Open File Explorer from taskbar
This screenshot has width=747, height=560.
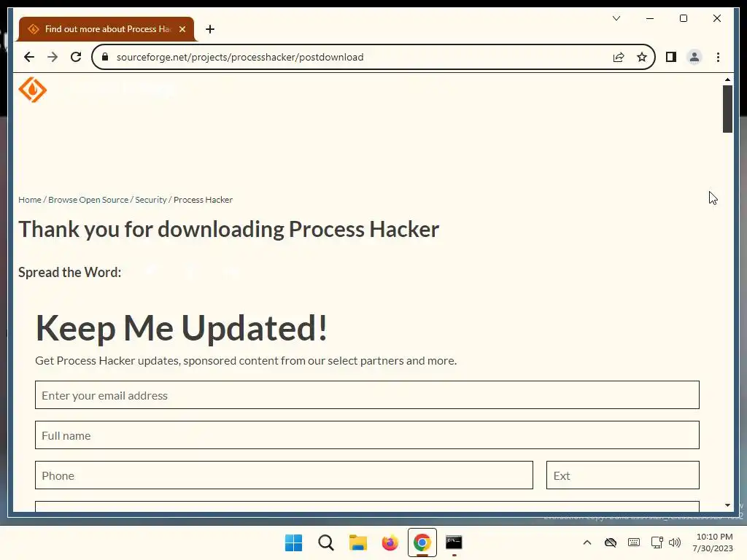click(x=357, y=542)
